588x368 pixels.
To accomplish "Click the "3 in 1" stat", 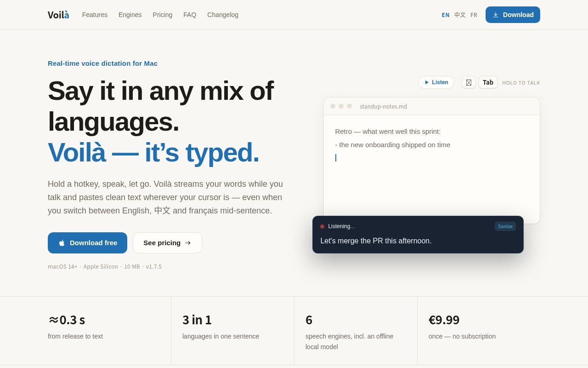I will [197, 320].
